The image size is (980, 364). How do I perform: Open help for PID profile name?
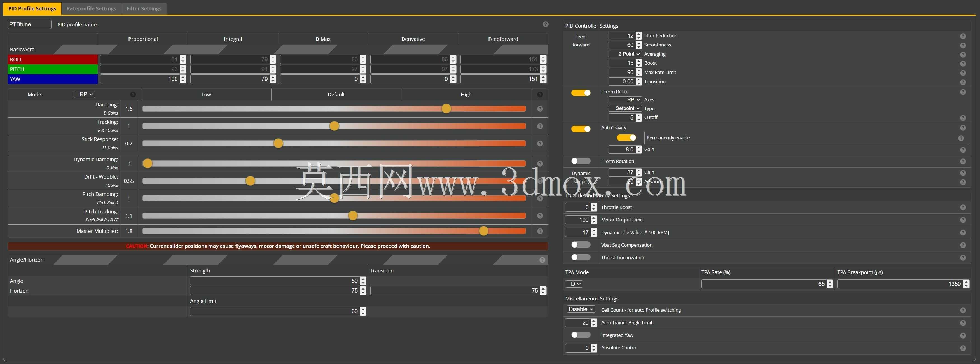pos(546,24)
